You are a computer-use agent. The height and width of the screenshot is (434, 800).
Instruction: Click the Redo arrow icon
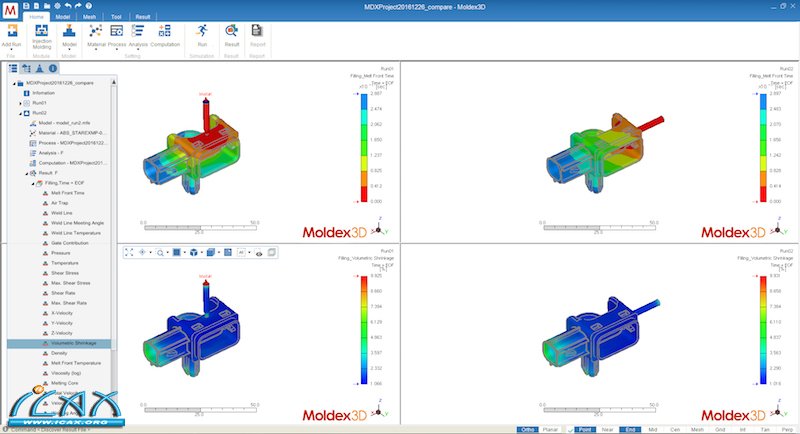(78, 6)
